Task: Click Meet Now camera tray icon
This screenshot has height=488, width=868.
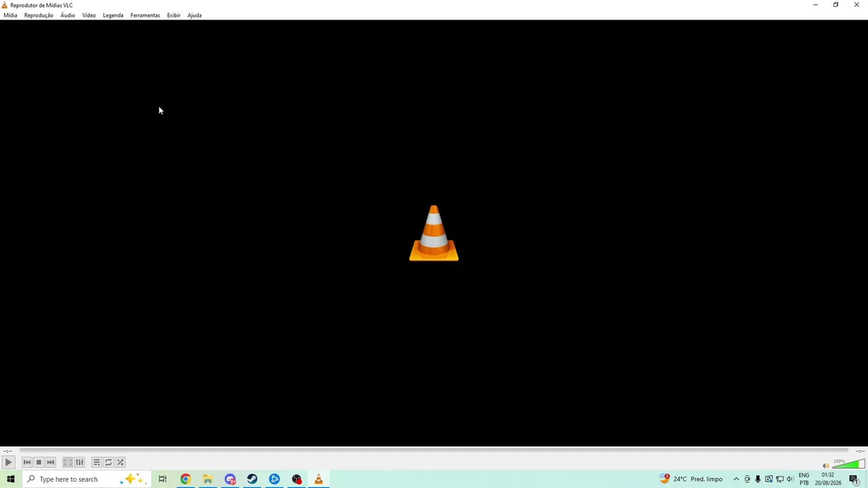Action: pyautogui.click(x=747, y=479)
